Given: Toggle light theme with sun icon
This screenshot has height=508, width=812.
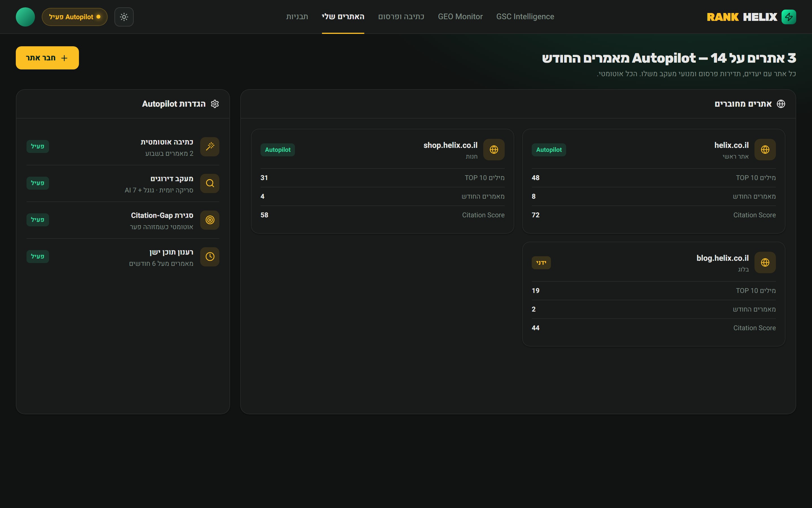Looking at the screenshot, I should tap(124, 17).
